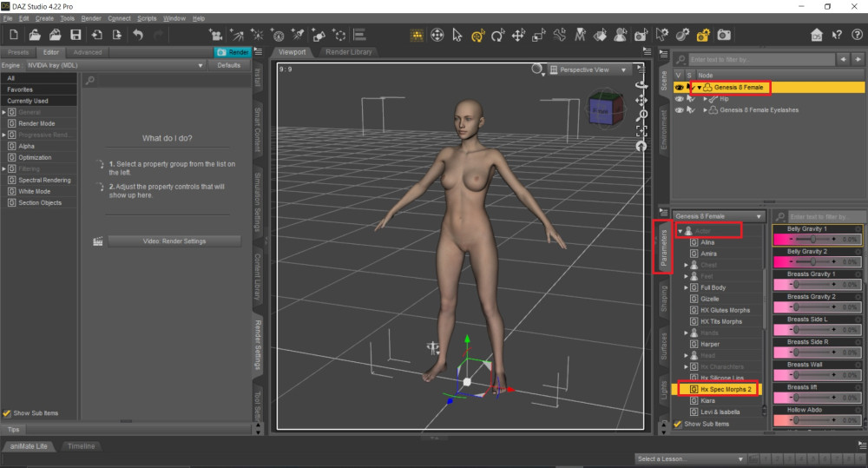Switch to the Render Library tab
The image size is (868, 468).
[x=349, y=52]
